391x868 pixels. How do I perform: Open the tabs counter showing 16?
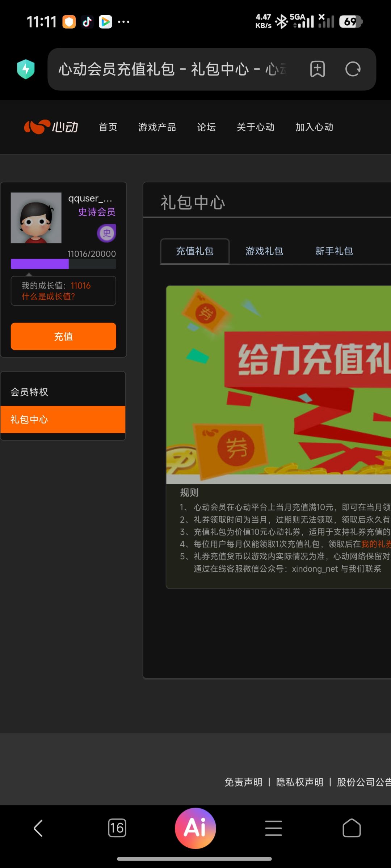117,828
